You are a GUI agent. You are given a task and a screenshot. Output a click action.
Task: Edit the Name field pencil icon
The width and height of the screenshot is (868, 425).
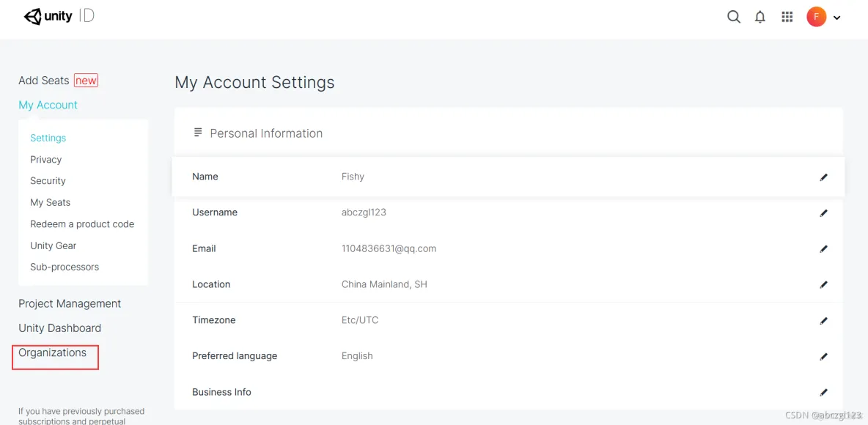click(x=824, y=177)
